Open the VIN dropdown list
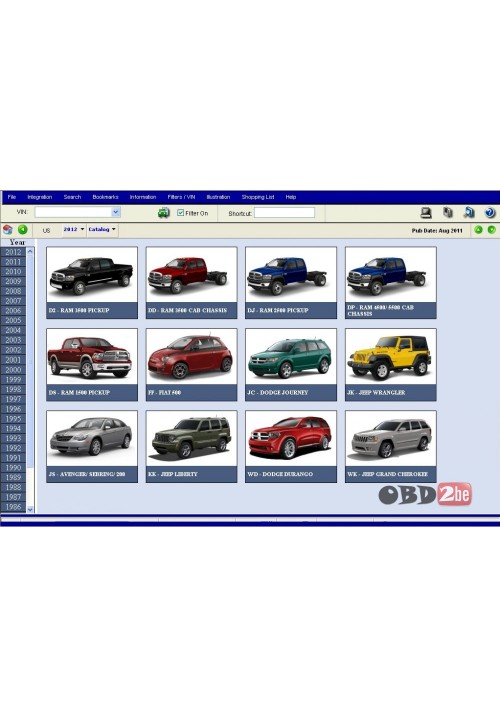The height and width of the screenshot is (717, 500). [x=116, y=212]
